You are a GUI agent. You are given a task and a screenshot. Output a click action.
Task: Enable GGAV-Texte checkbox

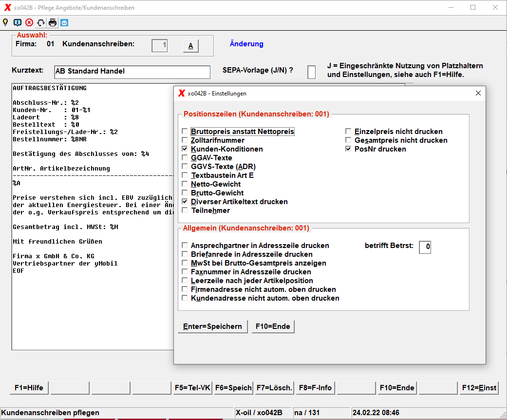(185, 157)
